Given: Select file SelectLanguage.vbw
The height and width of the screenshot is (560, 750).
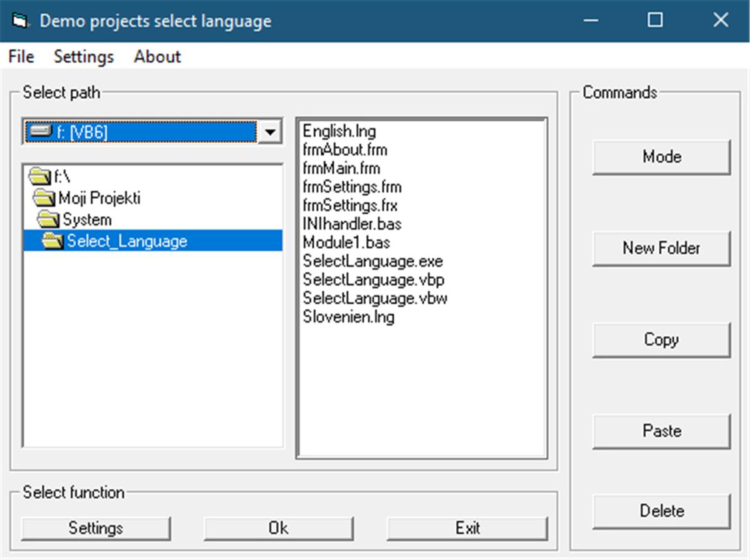Looking at the screenshot, I should pos(375,298).
